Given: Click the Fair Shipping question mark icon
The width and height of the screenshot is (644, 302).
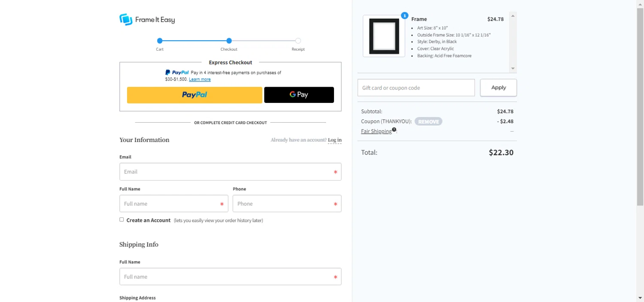Looking at the screenshot, I should pos(394,130).
